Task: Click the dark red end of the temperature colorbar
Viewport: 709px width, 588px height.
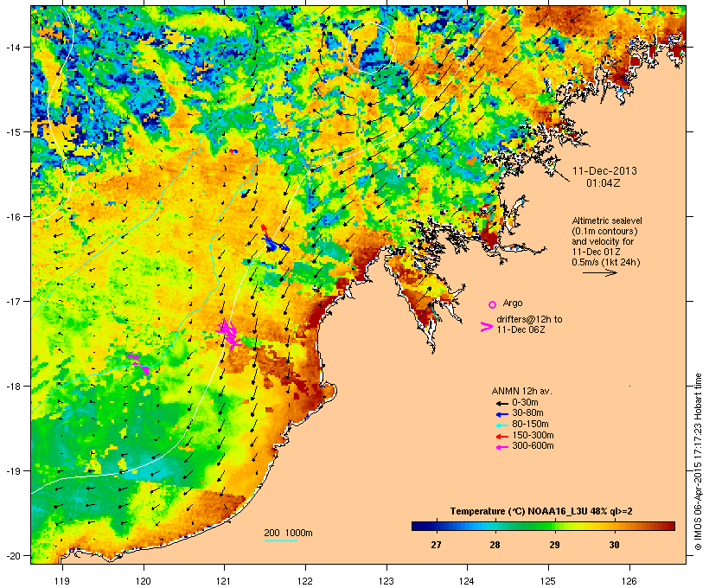Action: [669, 526]
